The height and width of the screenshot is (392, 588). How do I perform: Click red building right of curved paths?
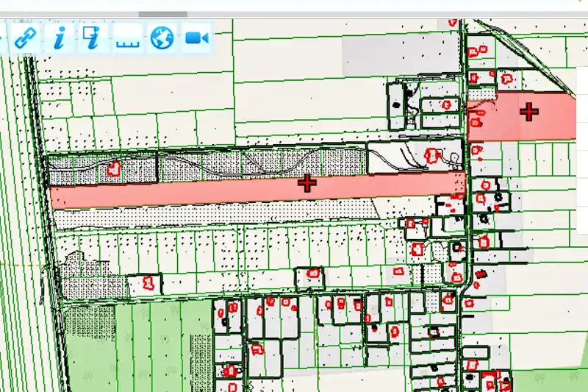tap(432, 154)
